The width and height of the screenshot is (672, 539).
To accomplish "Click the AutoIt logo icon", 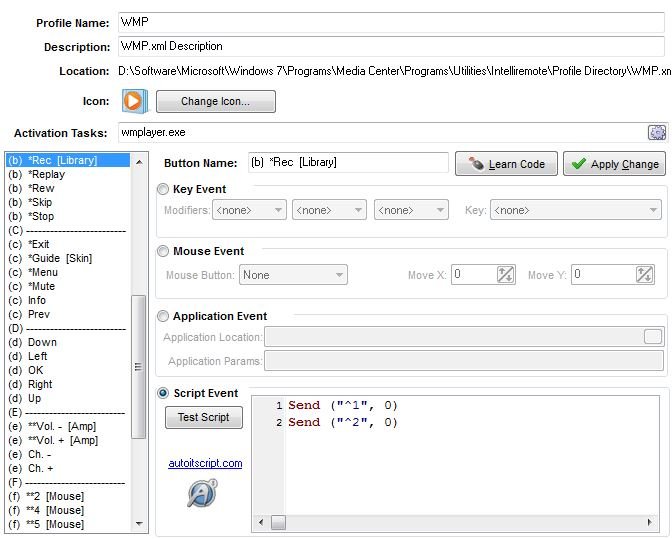I will pos(202,493).
